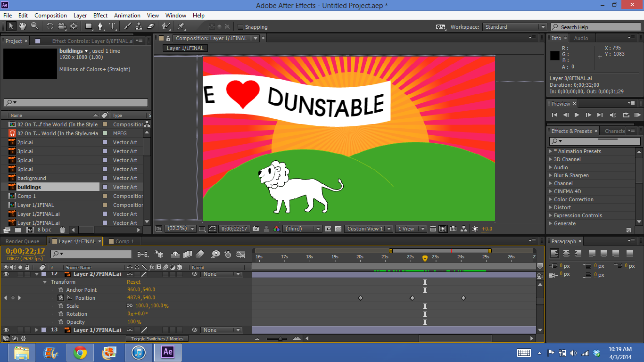This screenshot has height=362, width=644.
Task: Toggle the Scale stopwatch
Action: tap(61, 306)
